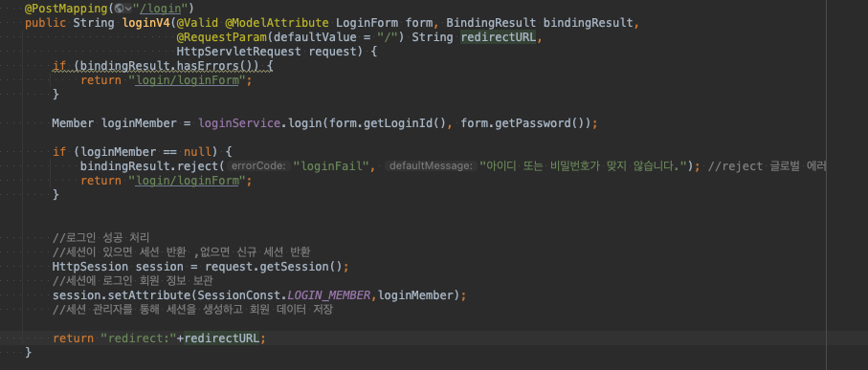Click the loginService field reference
Viewport: 868px width, 370px height.
(x=239, y=123)
